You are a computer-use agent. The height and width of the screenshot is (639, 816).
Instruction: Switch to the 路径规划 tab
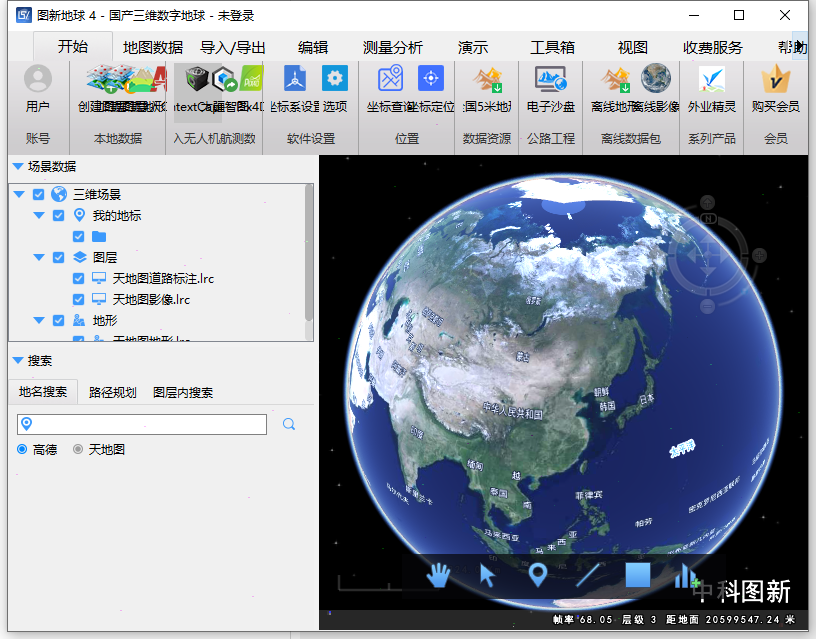[112, 392]
